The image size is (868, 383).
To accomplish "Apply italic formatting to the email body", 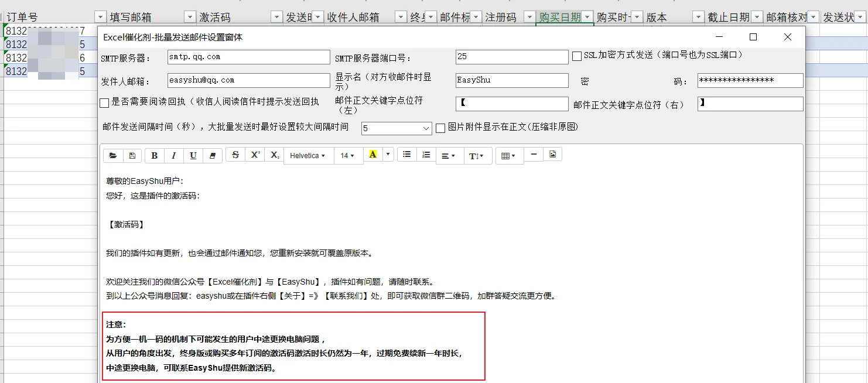I will 174,156.
